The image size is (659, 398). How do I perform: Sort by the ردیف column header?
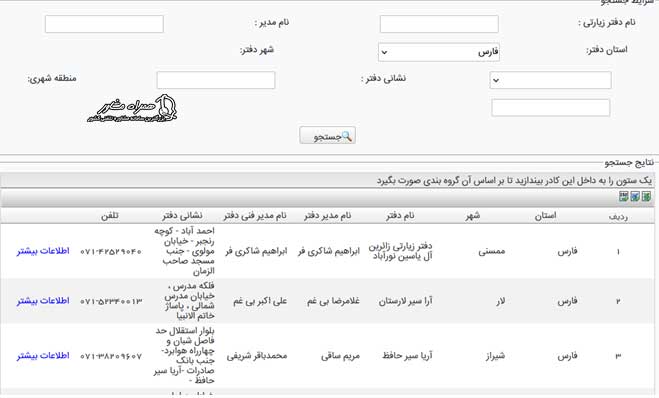618,216
